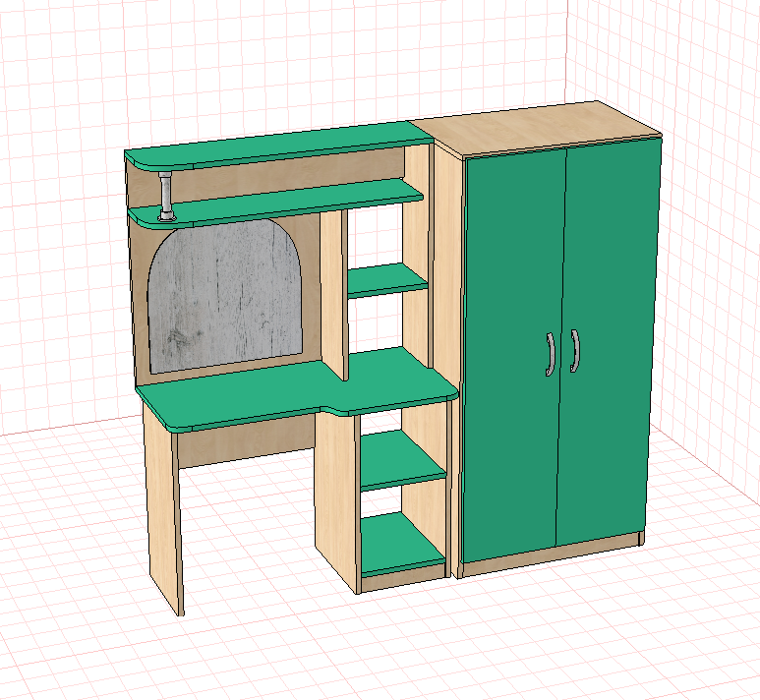
Task: Pick the right wardrobe door handle
Action: coord(575,351)
